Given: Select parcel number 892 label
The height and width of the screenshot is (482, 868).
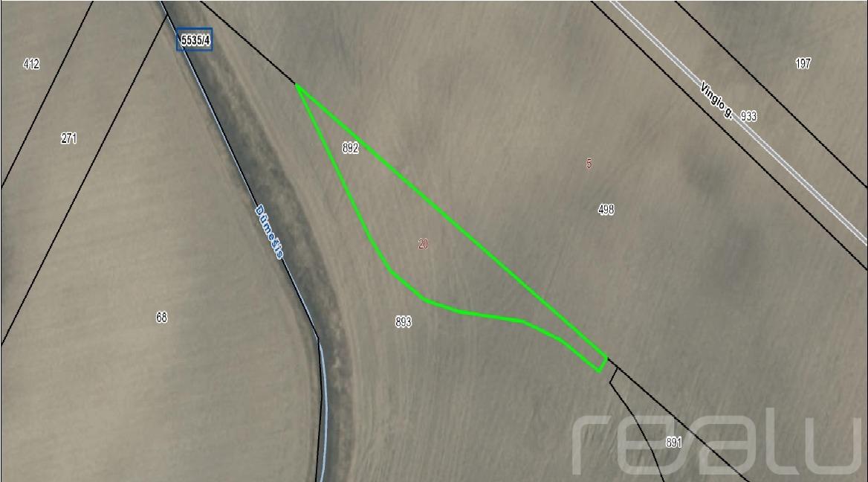Looking at the screenshot, I should tap(351, 148).
